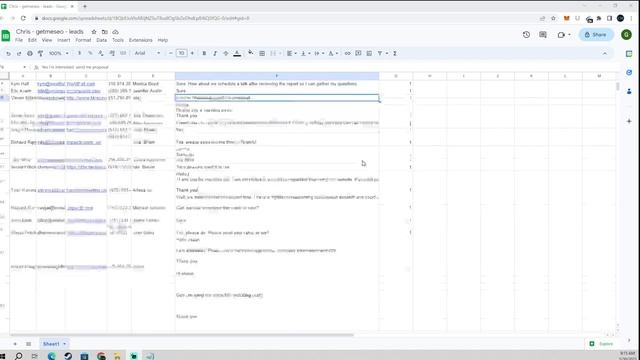Open the fill color picker
This screenshot has width=640, height=360.
pos(251,53)
